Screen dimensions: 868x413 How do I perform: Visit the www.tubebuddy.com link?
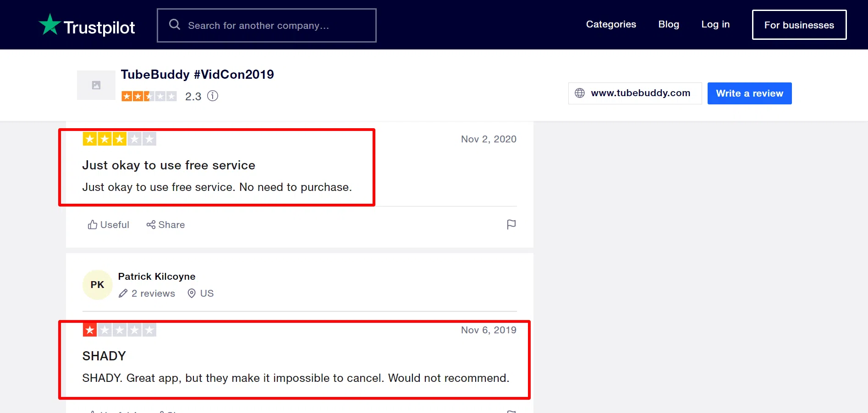635,93
